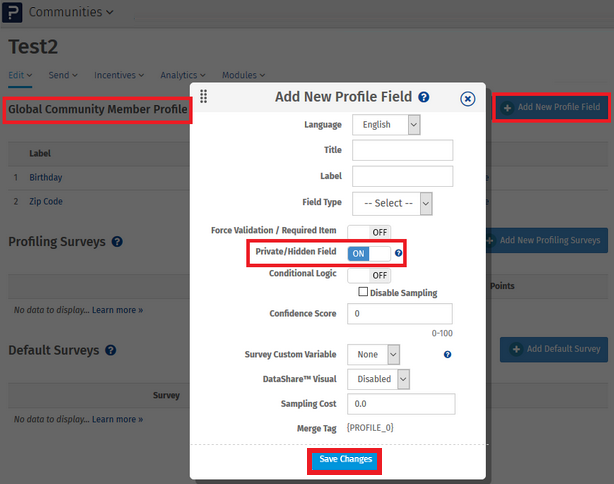Focus the Confidence Score input
614x484 pixels.
coord(400,314)
